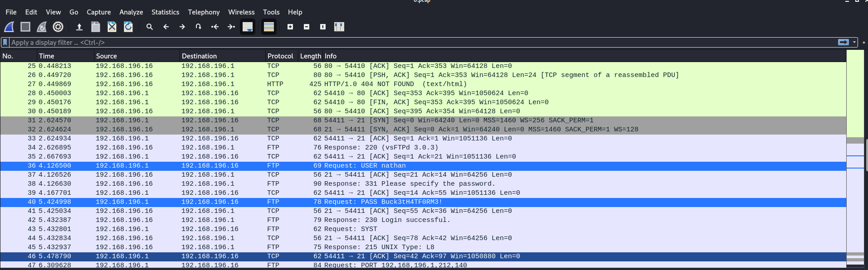Click the zoom in plus icon

pyautogui.click(x=290, y=27)
